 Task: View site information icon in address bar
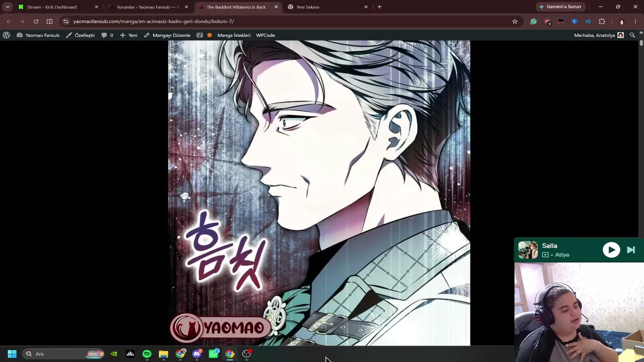point(66,22)
